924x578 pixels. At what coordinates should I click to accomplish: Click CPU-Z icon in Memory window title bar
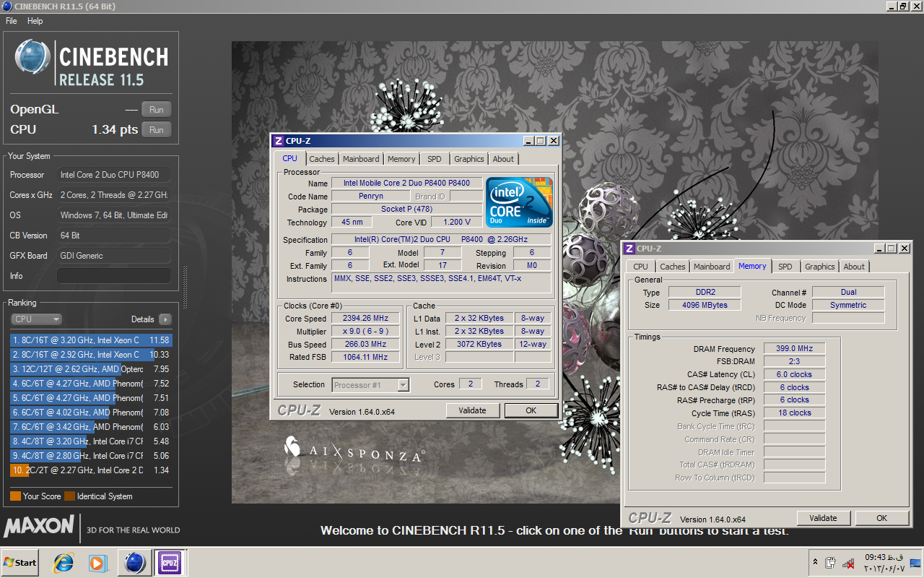click(x=629, y=249)
